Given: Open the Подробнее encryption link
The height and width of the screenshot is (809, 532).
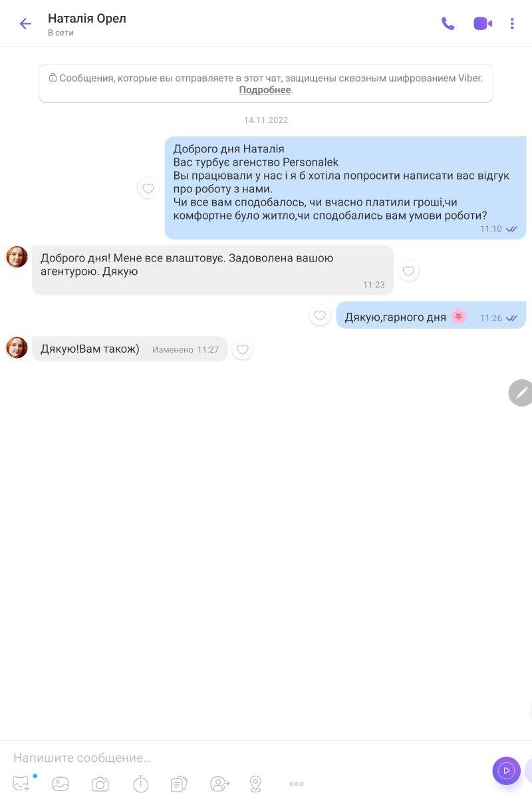Looking at the screenshot, I should click(265, 90).
